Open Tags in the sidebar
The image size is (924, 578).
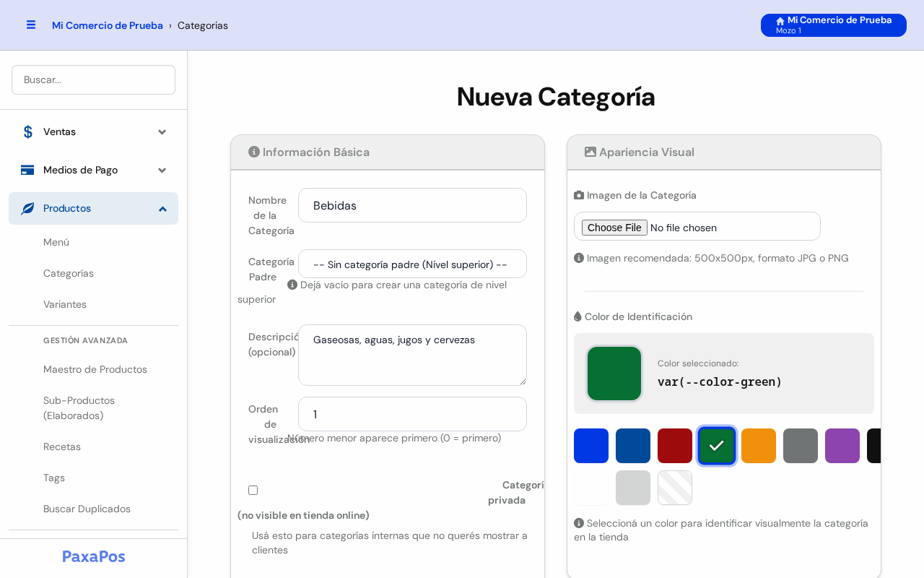pyautogui.click(x=54, y=478)
